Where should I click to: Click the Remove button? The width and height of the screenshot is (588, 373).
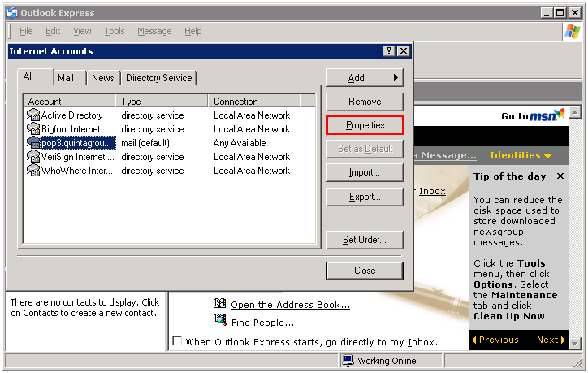point(365,102)
